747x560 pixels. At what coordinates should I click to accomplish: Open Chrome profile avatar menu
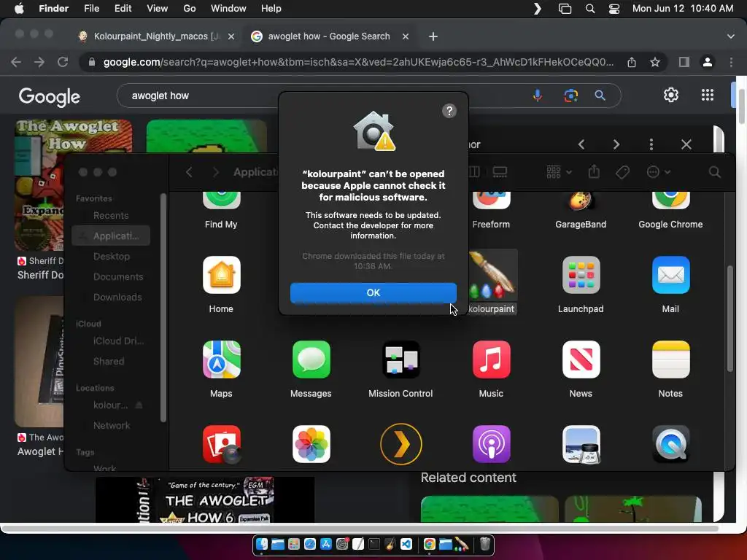(x=708, y=62)
